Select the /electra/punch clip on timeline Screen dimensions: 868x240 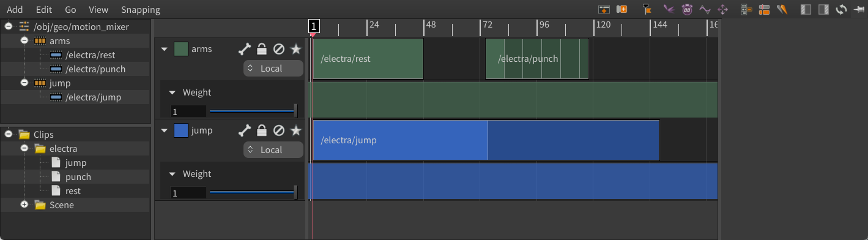537,59
